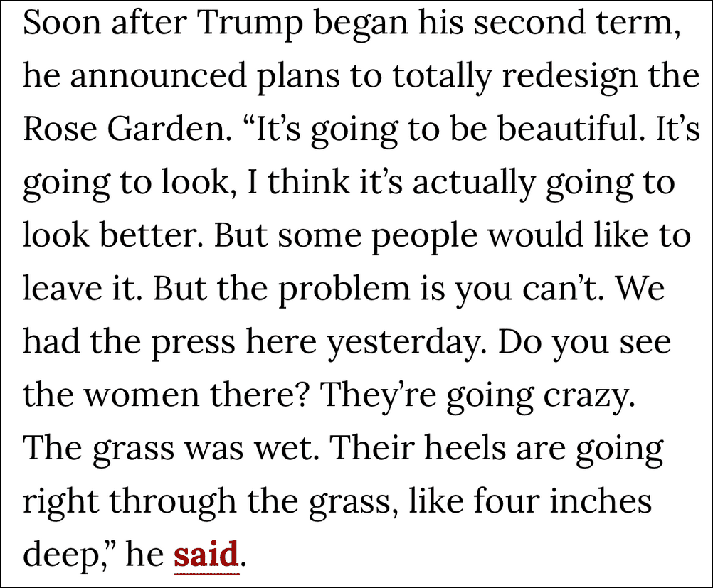Click the word "announced" in the text
Image resolution: width=713 pixels, height=588 pixels.
158,76
